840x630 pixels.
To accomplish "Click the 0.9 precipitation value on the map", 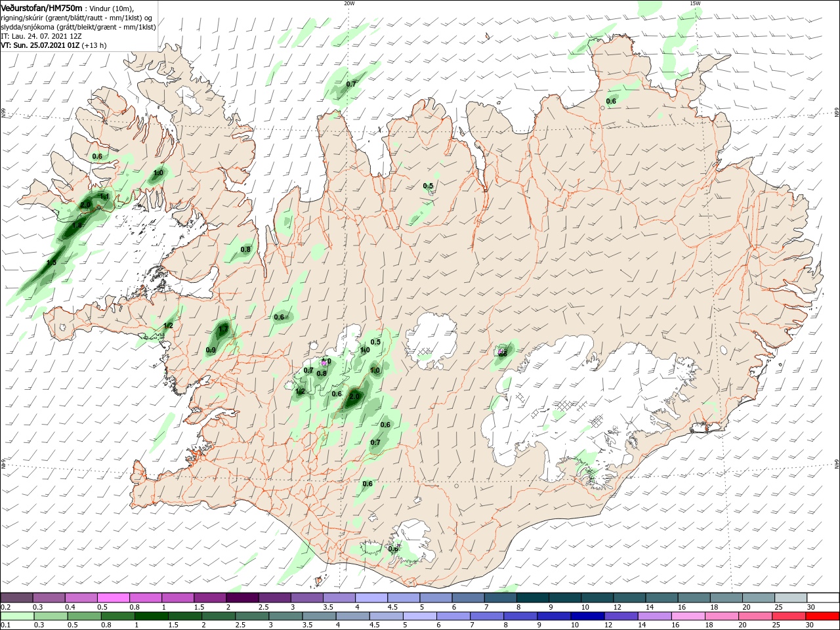I will (x=211, y=350).
